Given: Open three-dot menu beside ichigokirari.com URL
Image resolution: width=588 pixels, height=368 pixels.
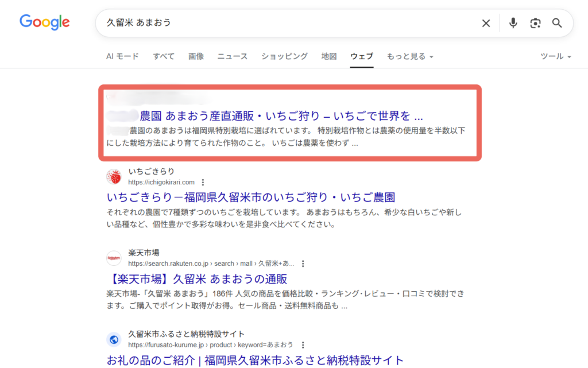Looking at the screenshot, I should (203, 183).
